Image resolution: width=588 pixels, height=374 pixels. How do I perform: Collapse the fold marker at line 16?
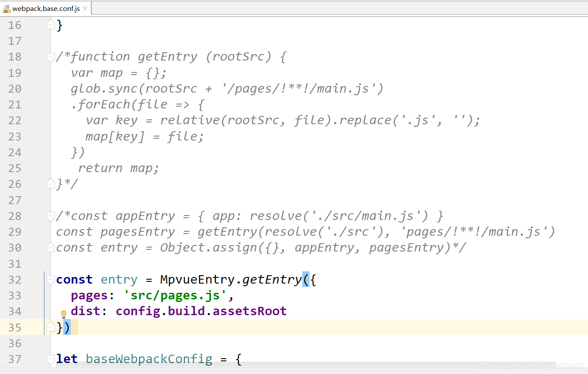point(51,25)
